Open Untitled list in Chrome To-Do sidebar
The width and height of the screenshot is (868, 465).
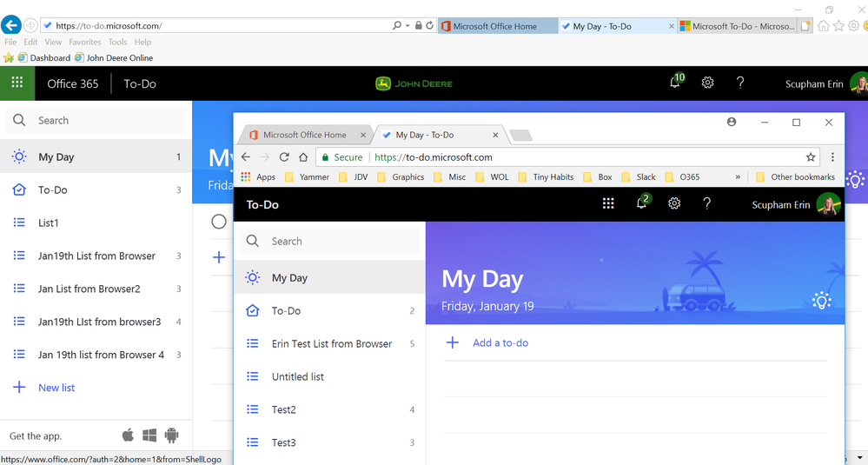(x=330, y=376)
